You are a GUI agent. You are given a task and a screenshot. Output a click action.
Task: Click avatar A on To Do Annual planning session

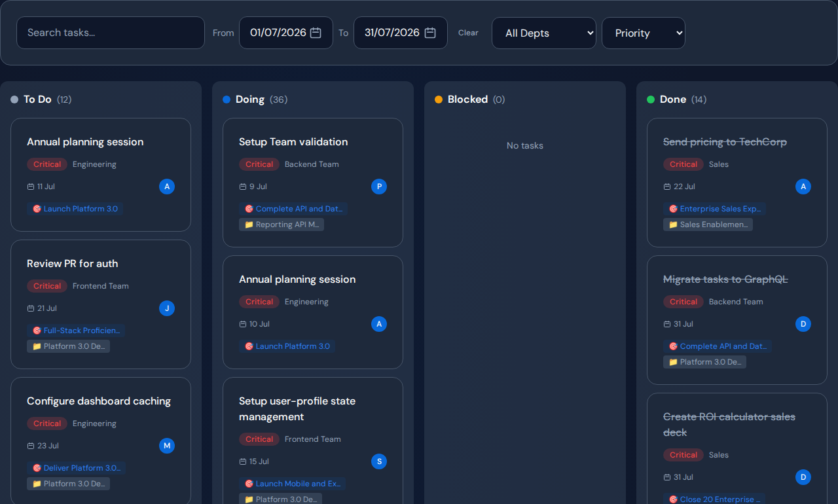point(167,187)
